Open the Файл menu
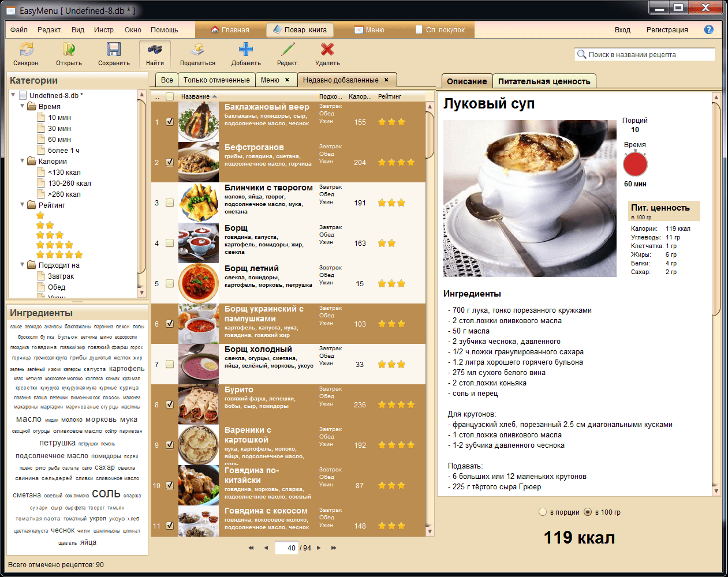Image resolution: width=728 pixels, height=577 pixels. click(x=19, y=29)
